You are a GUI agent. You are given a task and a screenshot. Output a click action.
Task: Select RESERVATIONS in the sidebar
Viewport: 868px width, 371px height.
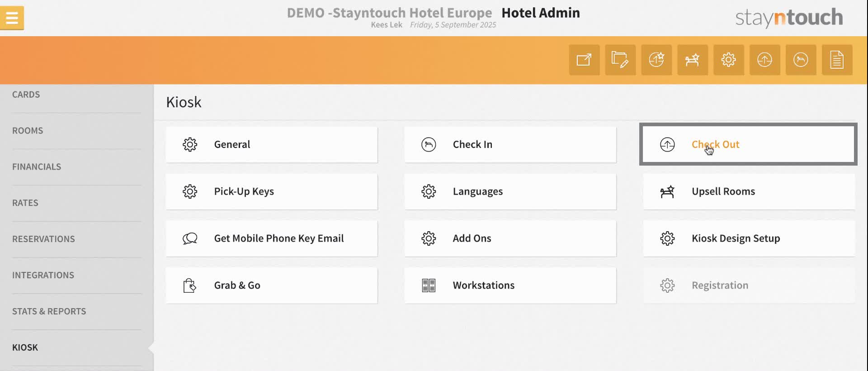tap(43, 239)
